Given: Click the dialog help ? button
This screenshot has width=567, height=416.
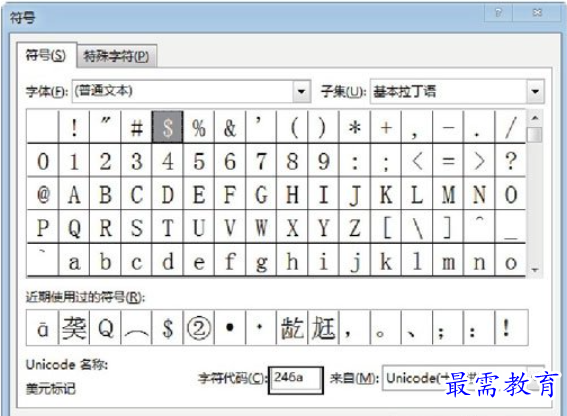Looking at the screenshot, I should (498, 13).
